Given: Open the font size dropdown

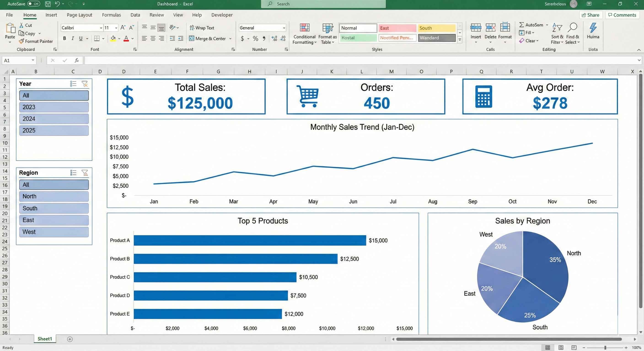Looking at the screenshot, I should tap(116, 28).
